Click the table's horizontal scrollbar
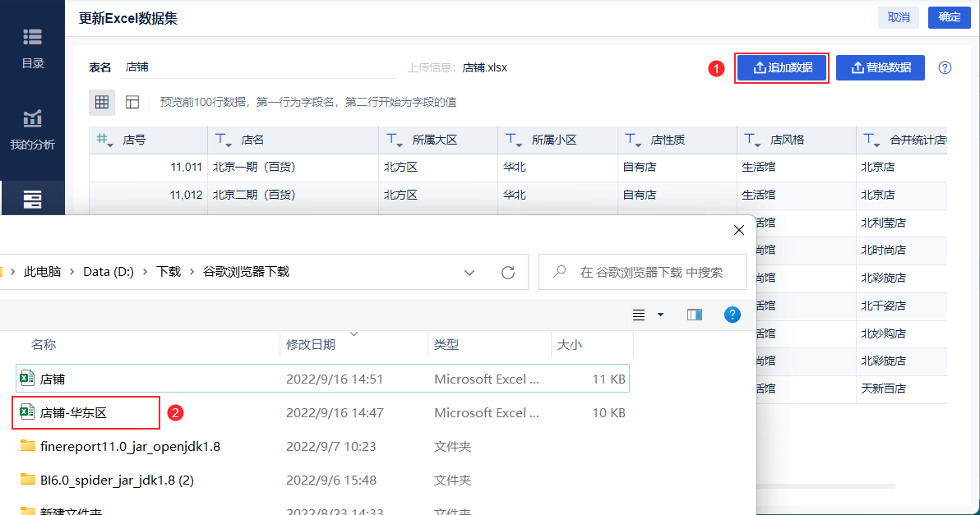The width and height of the screenshot is (980, 515). tap(825, 485)
